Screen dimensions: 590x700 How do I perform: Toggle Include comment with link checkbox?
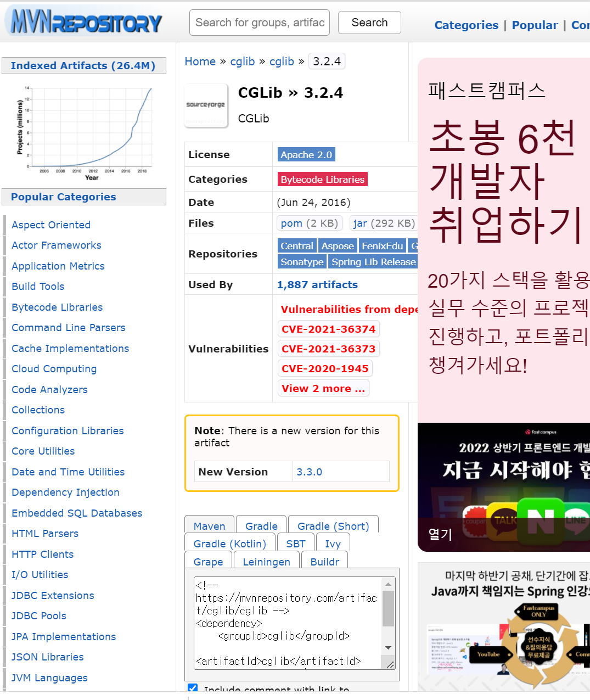[x=193, y=688]
